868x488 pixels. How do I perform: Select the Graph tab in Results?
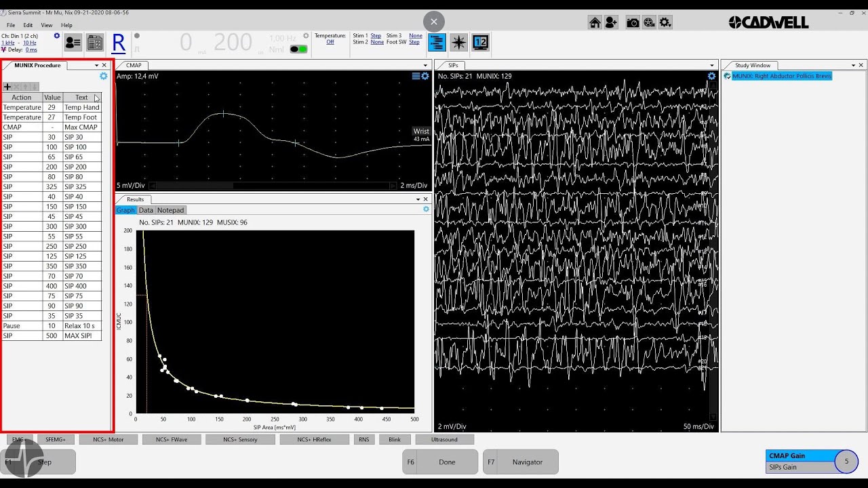click(125, 210)
